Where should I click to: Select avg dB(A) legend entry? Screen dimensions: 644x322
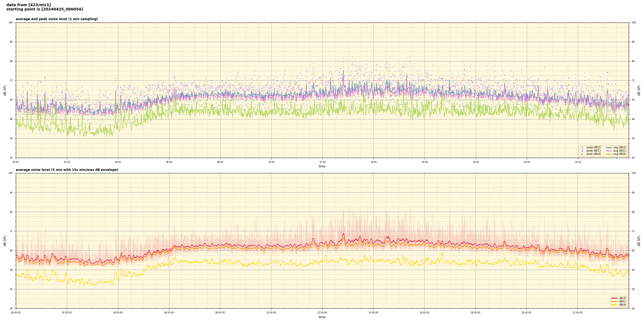[619, 154]
